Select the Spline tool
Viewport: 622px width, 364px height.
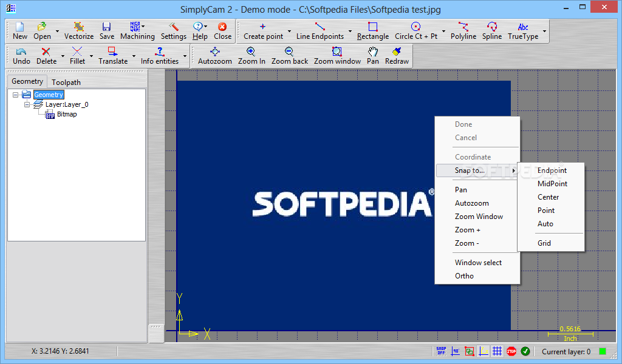(492, 31)
